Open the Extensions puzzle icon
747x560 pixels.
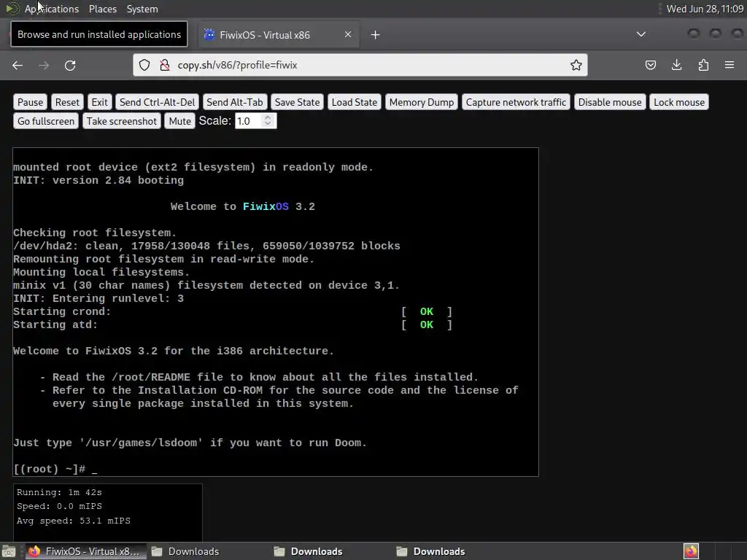click(703, 65)
